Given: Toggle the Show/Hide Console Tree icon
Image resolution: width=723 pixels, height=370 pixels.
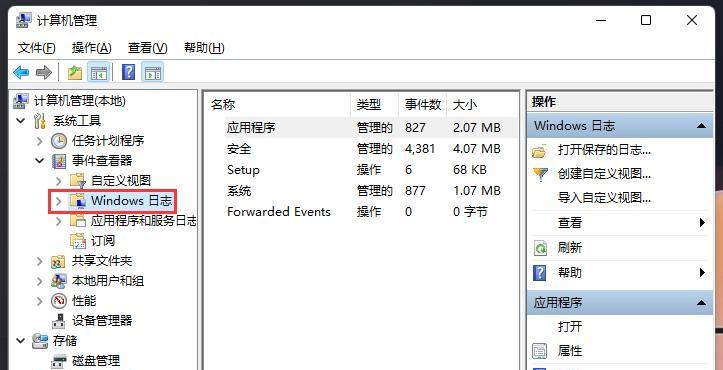Looking at the screenshot, I should (x=99, y=72).
